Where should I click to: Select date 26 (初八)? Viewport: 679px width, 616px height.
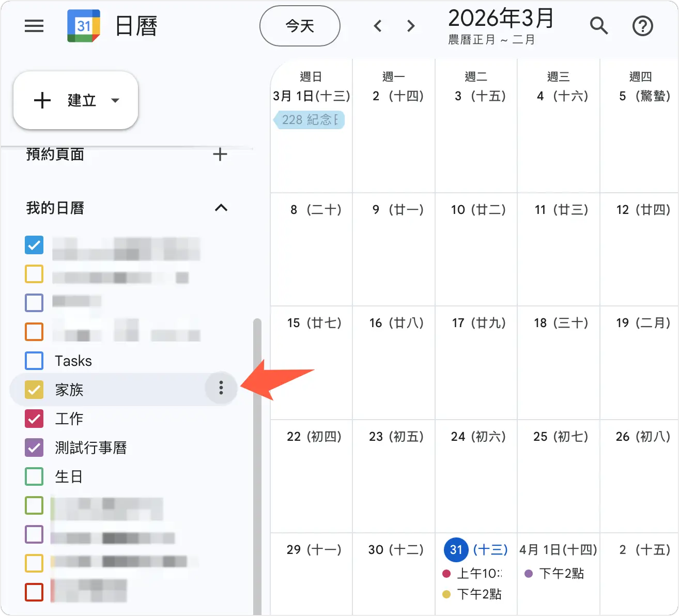click(x=643, y=437)
